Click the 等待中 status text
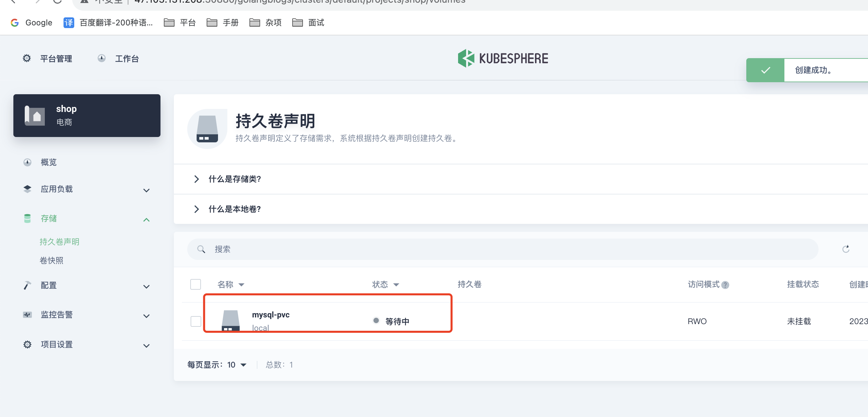Viewport: 868px width, 417px height. pyautogui.click(x=397, y=321)
